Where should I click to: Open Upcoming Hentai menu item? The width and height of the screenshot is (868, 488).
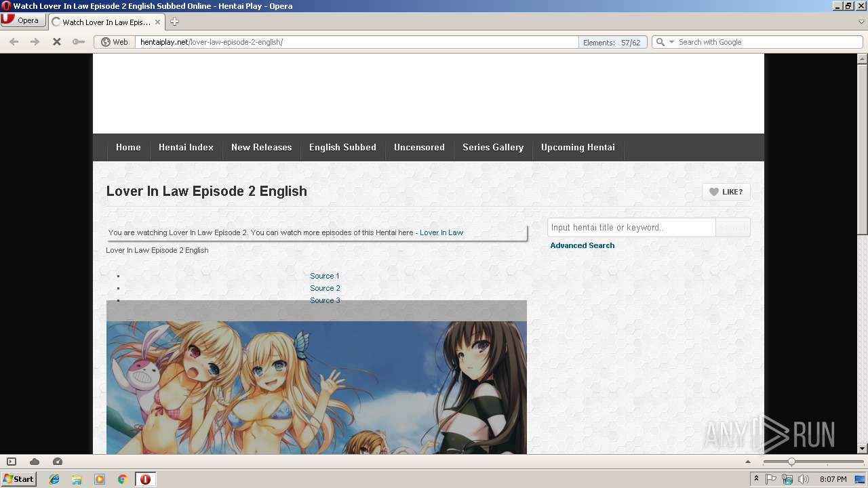578,147
